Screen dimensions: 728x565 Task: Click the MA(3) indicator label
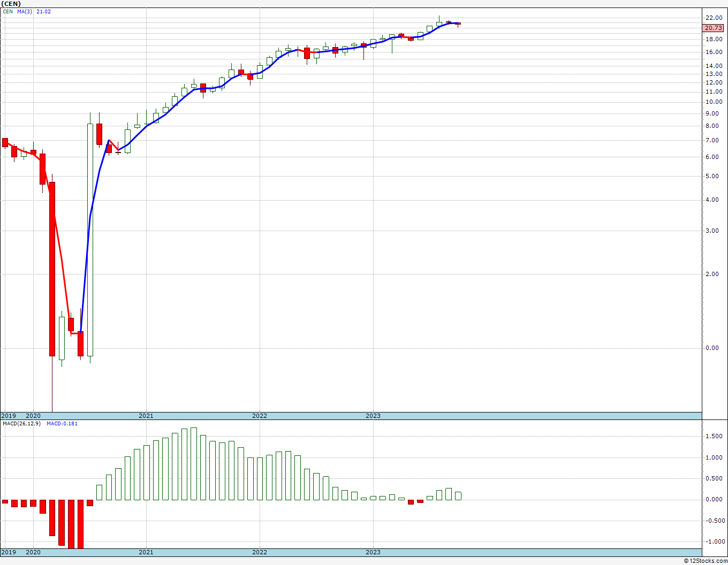25,11
